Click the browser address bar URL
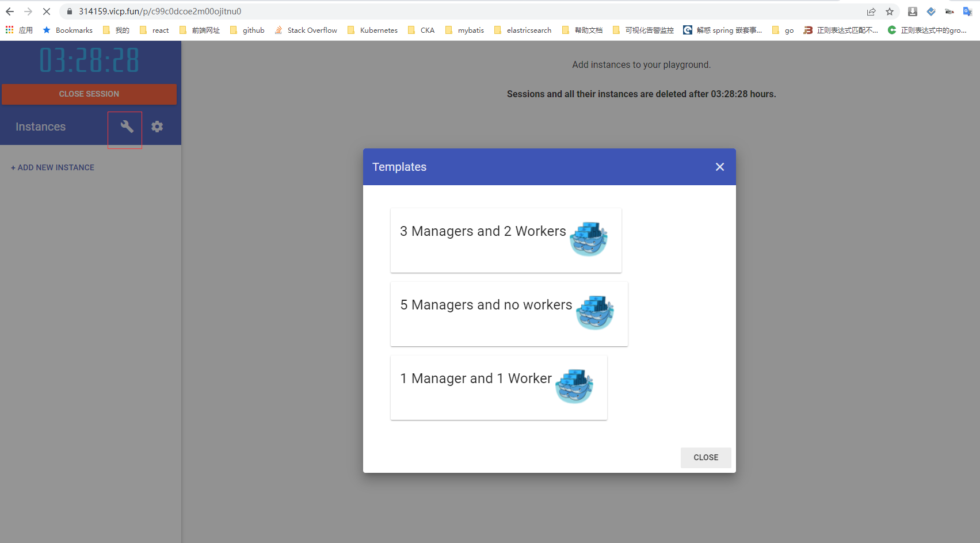The width and height of the screenshot is (980, 543). (x=160, y=12)
